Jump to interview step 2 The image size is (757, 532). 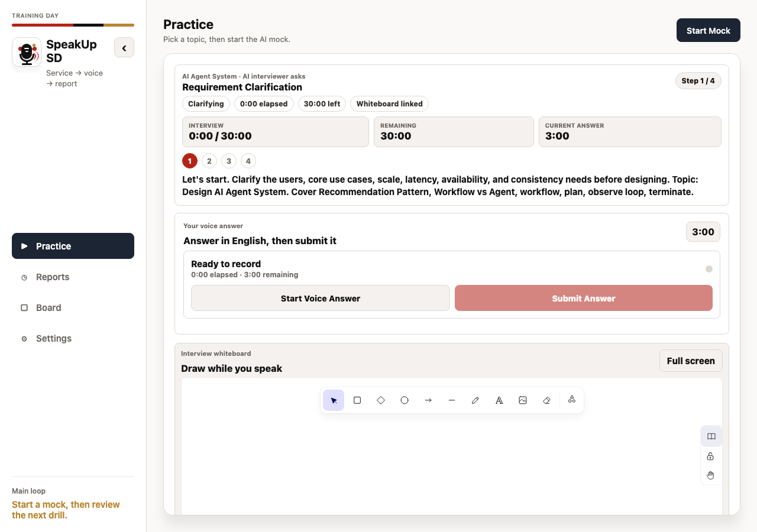pos(209,161)
